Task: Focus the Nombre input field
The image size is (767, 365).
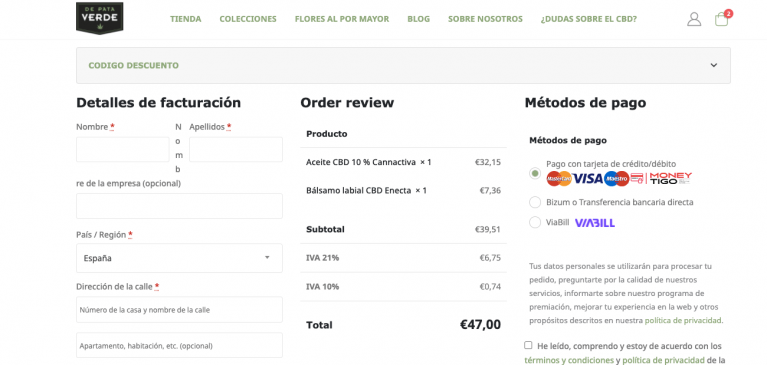Action: click(x=123, y=149)
